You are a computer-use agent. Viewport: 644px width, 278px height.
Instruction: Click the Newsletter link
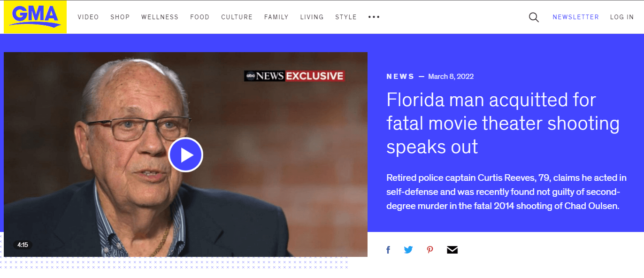[576, 17]
